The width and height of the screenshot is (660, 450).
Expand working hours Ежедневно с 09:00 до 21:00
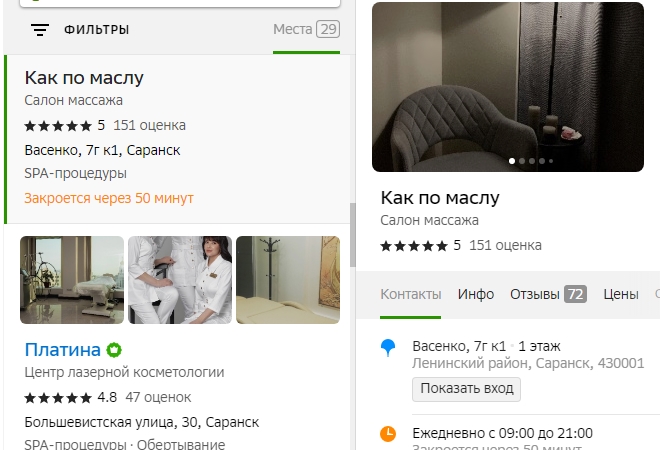[x=503, y=433]
